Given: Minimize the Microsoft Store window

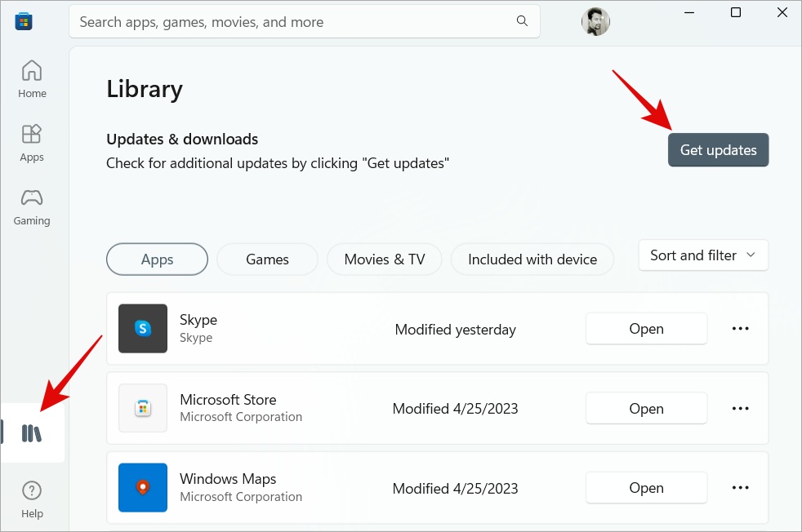Looking at the screenshot, I should click(689, 12).
